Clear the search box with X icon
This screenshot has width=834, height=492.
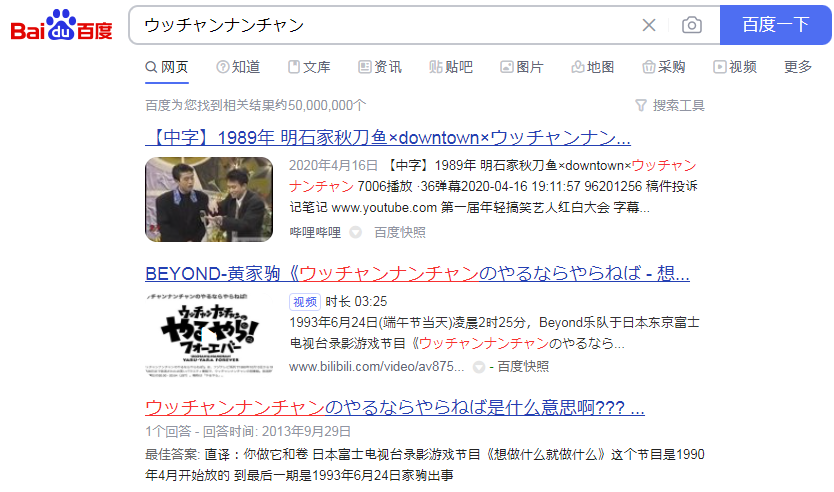648,25
